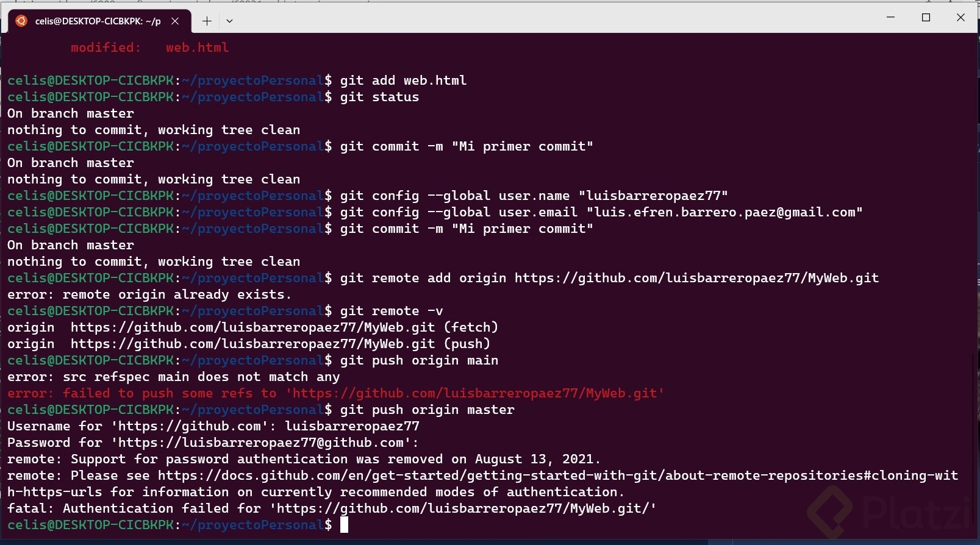
Task: Click the cursor at the final empty prompt
Action: coord(344,525)
